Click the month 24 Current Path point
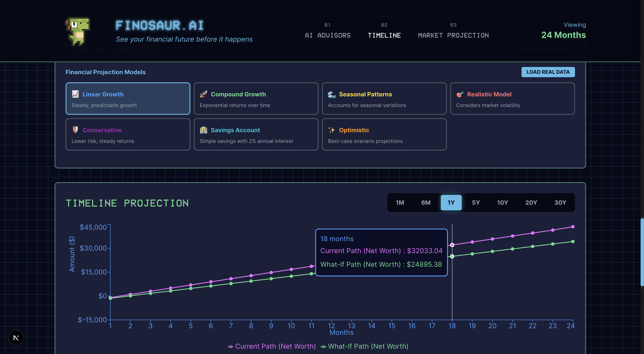644x354 pixels. tap(573, 227)
